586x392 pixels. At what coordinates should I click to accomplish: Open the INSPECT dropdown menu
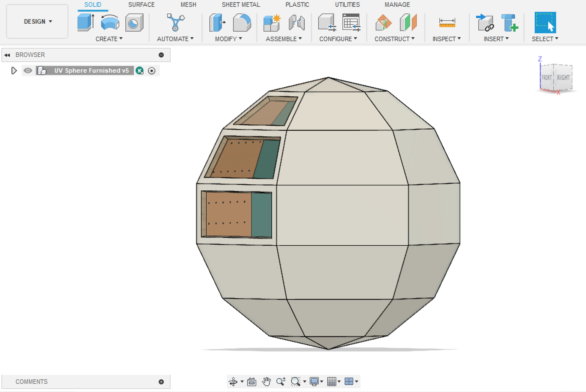click(x=447, y=39)
